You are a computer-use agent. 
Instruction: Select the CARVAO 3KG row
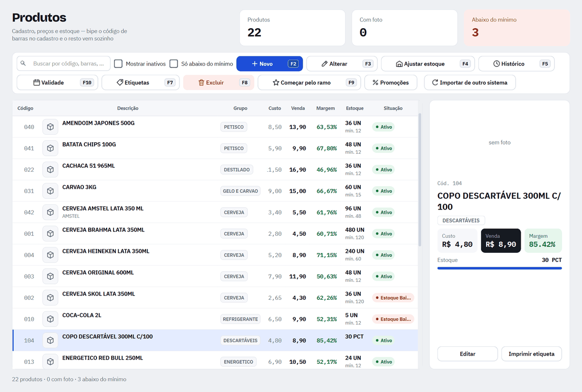coord(215,191)
